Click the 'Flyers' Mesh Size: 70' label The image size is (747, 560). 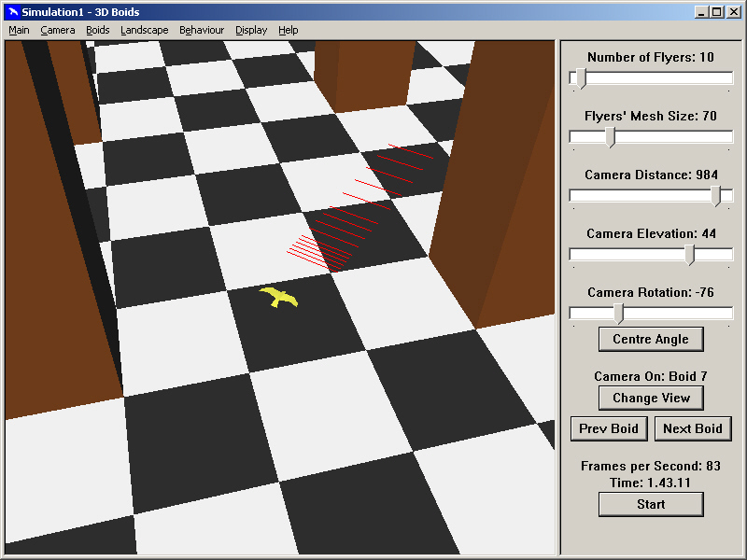(651, 116)
